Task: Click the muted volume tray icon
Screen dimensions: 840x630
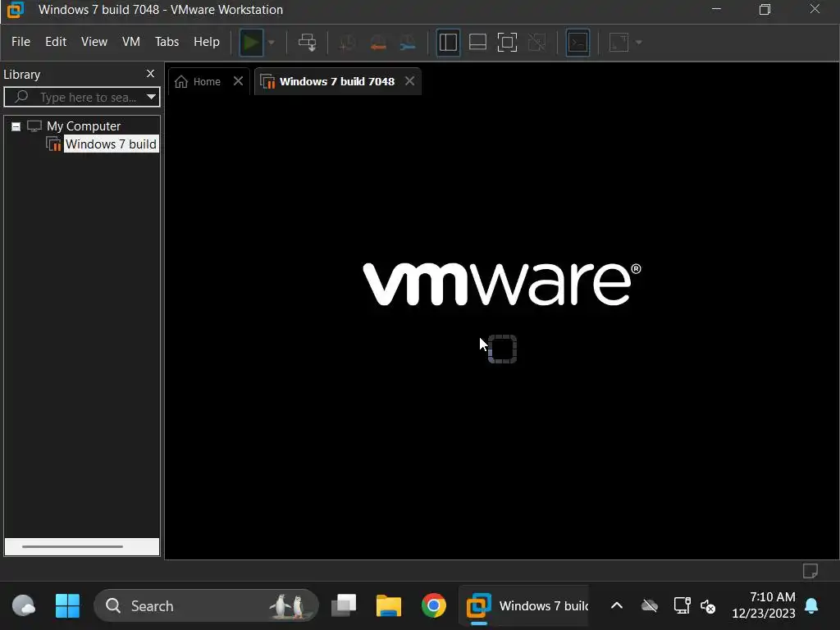Action: point(708,606)
